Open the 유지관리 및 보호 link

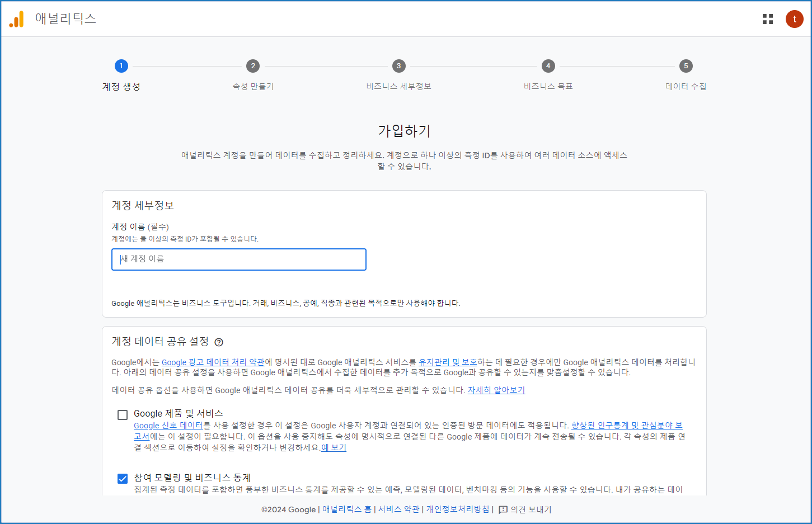click(447, 362)
